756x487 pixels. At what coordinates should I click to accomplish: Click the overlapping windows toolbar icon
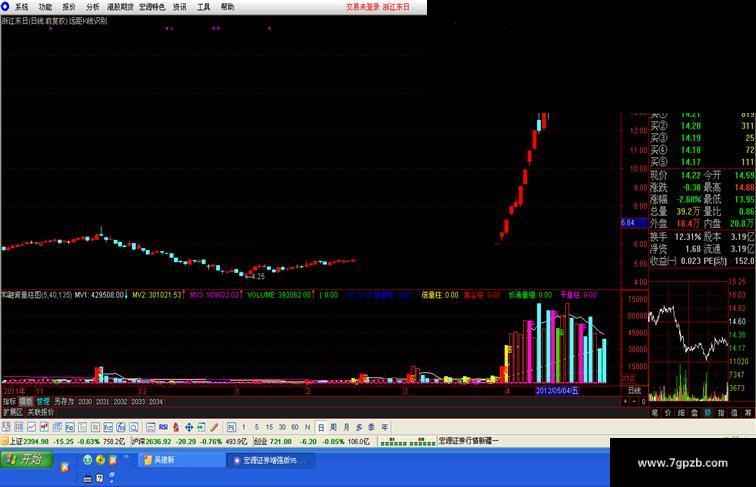point(57,427)
